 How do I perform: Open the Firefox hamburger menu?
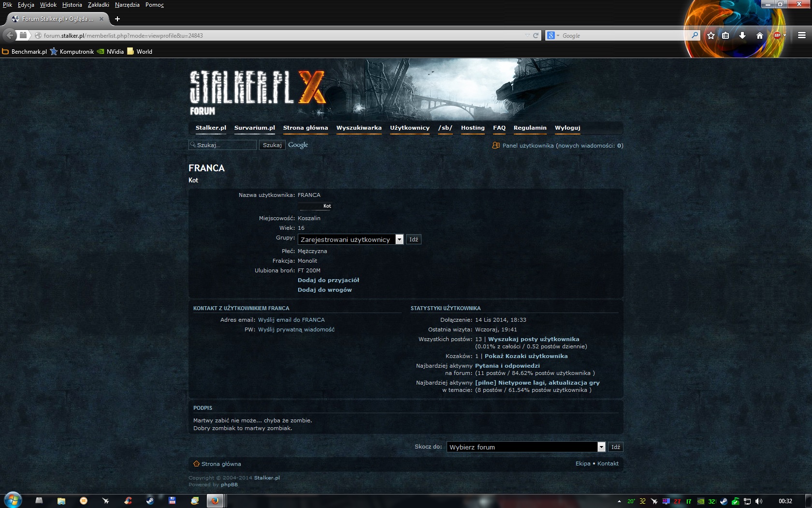[802, 35]
